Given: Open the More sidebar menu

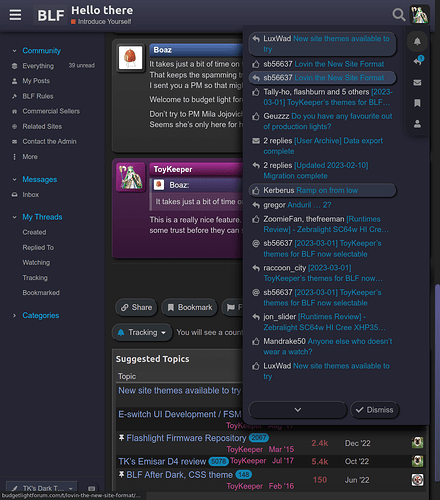Looking at the screenshot, I should coord(30,157).
